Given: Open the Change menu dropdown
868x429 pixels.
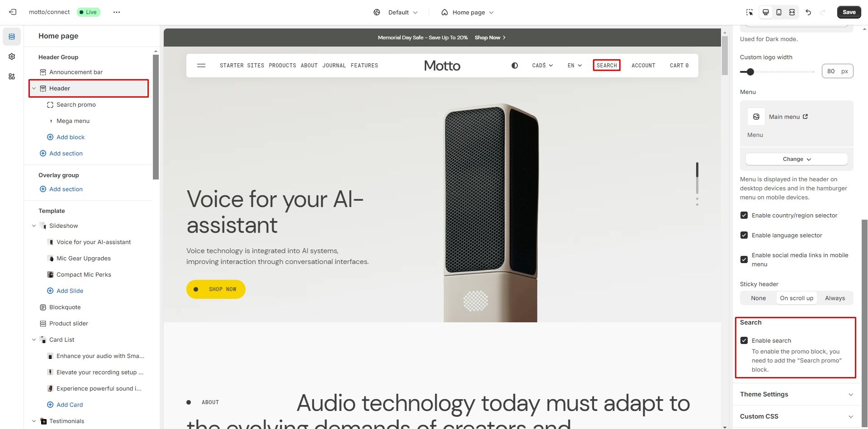Looking at the screenshot, I should click(x=797, y=159).
